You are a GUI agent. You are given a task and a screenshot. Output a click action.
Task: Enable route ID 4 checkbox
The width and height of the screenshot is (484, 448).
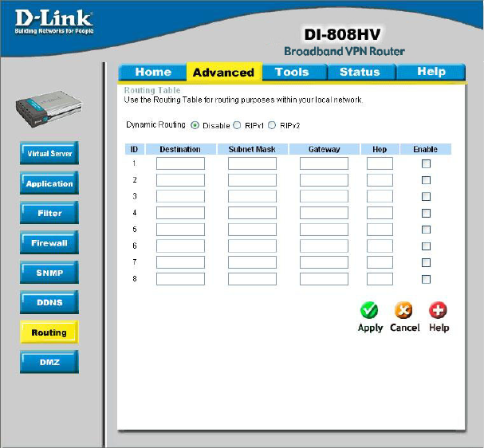coord(426,213)
